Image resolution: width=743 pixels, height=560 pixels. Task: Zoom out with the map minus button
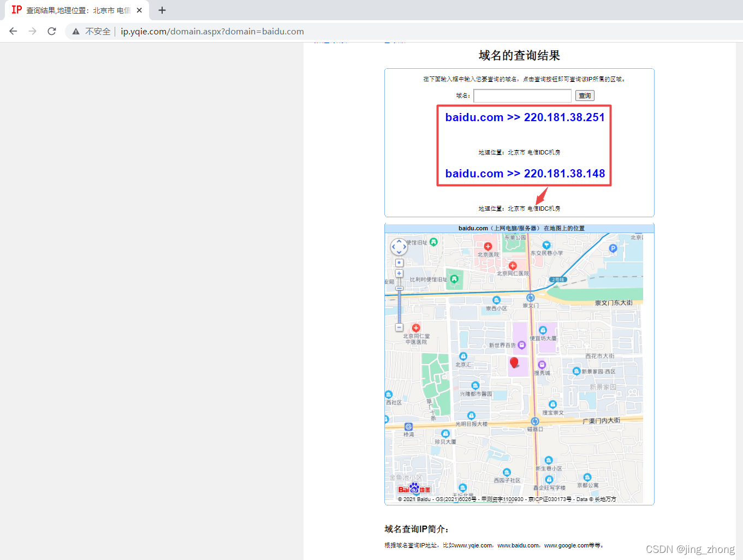coord(399,327)
